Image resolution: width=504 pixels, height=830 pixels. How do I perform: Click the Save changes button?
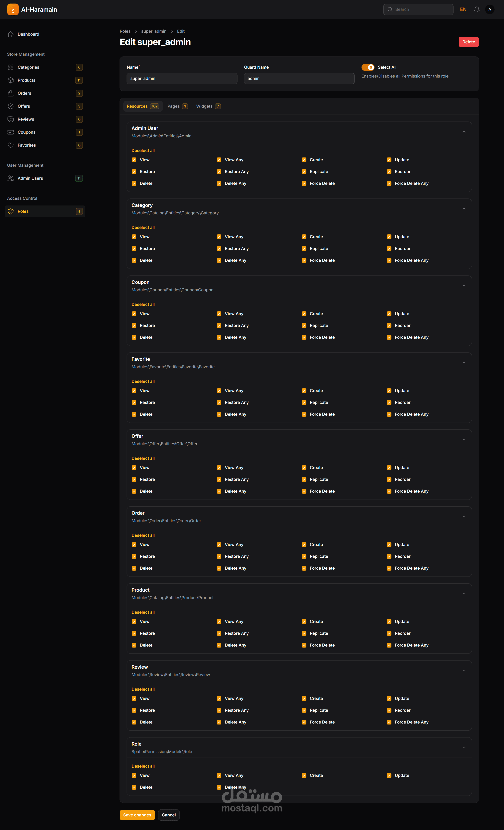[x=137, y=815]
